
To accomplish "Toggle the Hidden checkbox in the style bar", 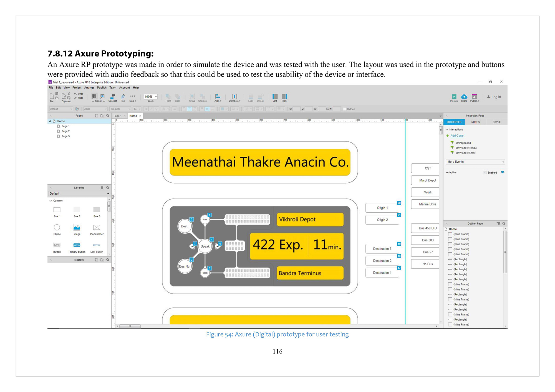I will pyautogui.click(x=345, y=109).
